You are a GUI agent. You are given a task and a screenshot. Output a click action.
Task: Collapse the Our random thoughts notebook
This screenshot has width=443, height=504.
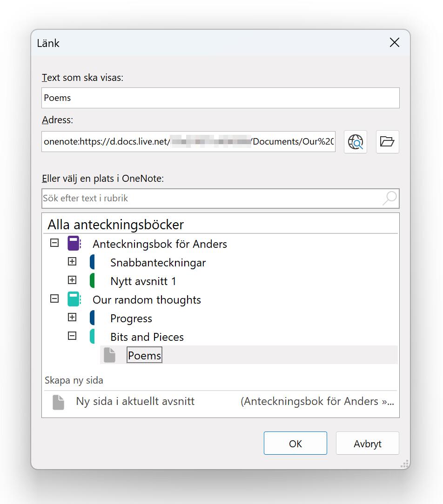[x=54, y=298]
